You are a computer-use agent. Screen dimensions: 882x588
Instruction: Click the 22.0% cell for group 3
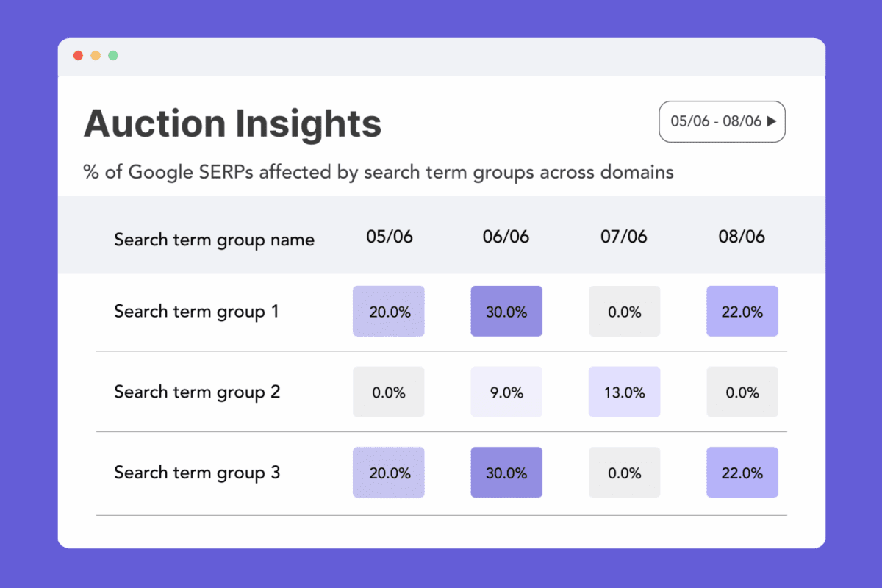(x=742, y=473)
